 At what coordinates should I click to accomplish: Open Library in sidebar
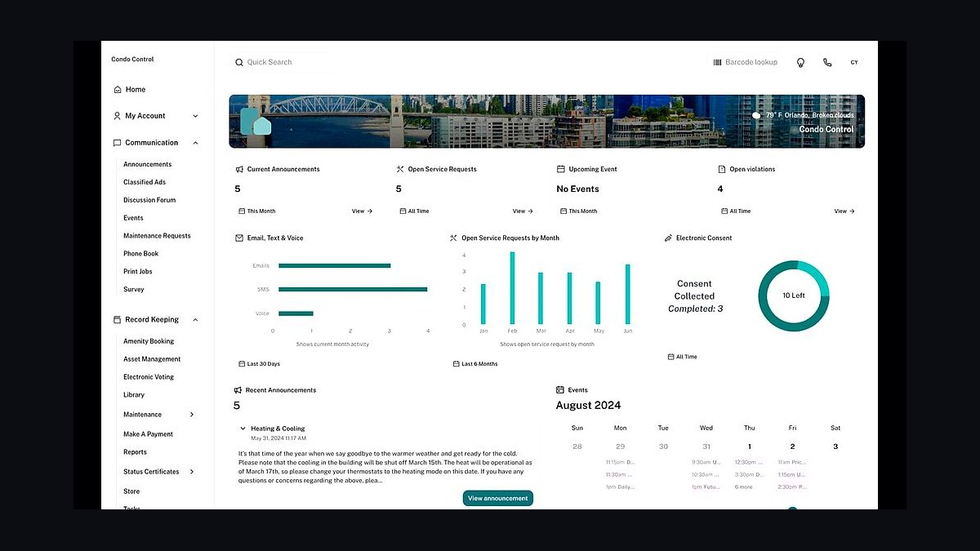click(x=134, y=395)
